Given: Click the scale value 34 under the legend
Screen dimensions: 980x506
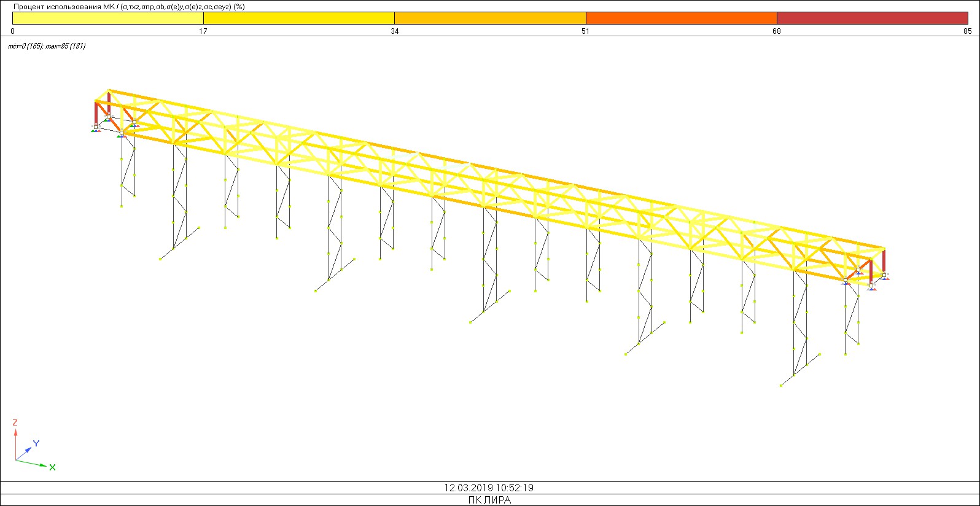Looking at the screenshot, I should 394,31.
